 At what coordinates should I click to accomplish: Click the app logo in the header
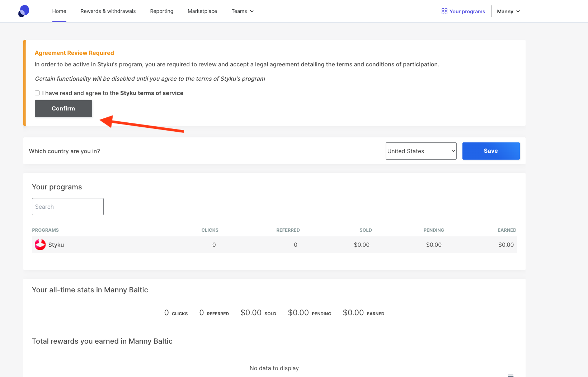[24, 11]
